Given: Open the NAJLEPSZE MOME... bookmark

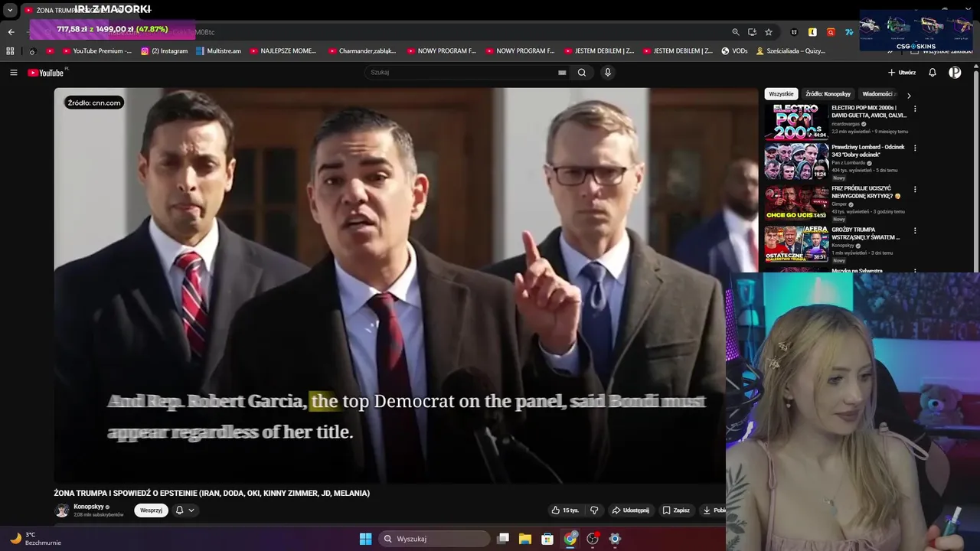Looking at the screenshot, I should tap(282, 51).
